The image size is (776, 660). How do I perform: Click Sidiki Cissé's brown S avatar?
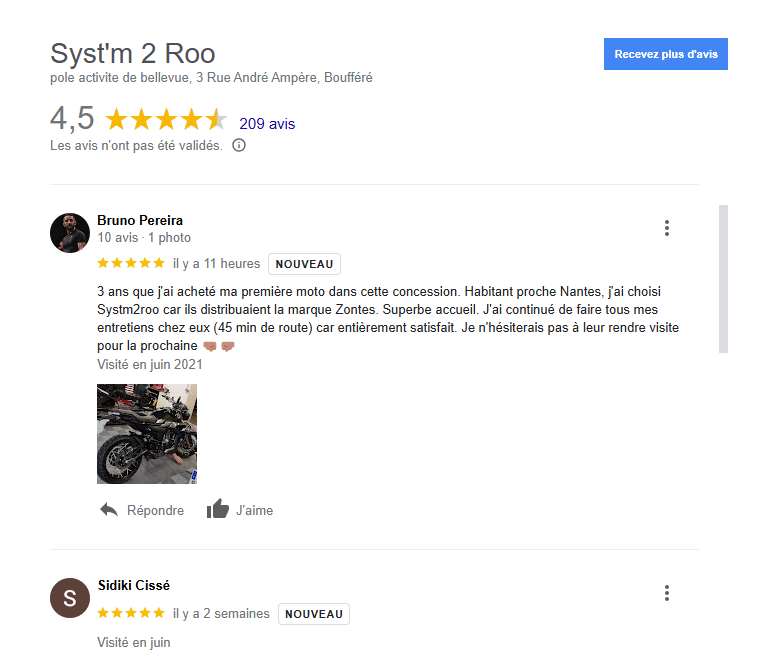(x=70, y=598)
